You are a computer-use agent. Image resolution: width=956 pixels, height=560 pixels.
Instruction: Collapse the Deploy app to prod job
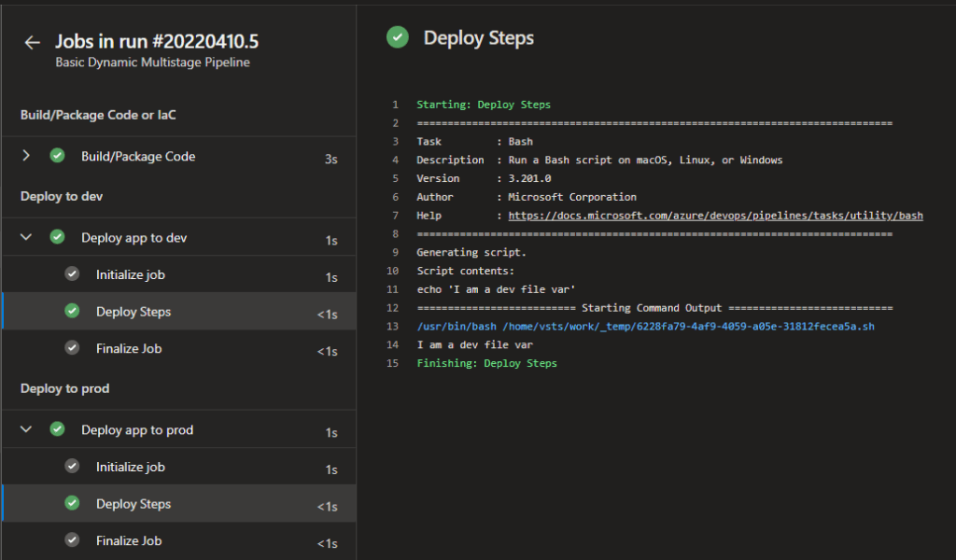26,430
